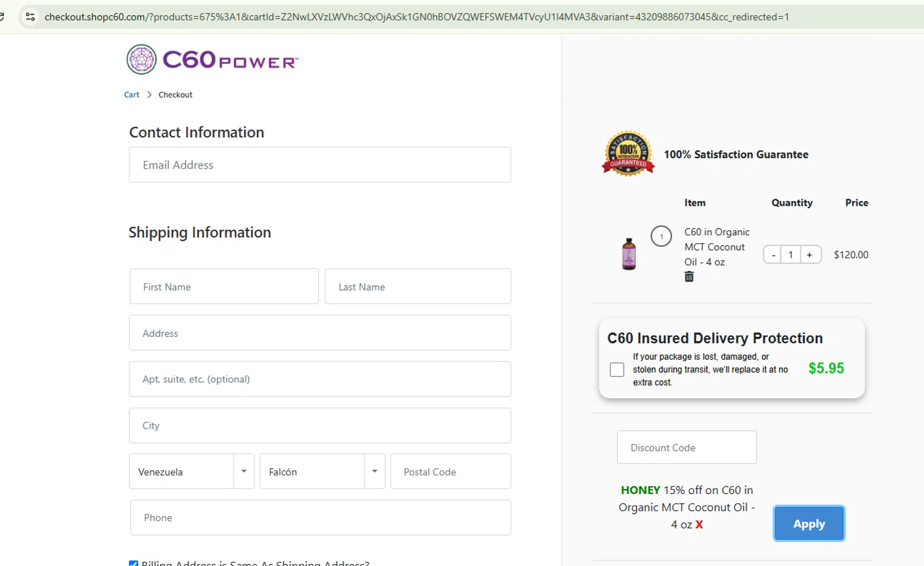Click the Checkout breadcrumb

pyautogui.click(x=176, y=95)
